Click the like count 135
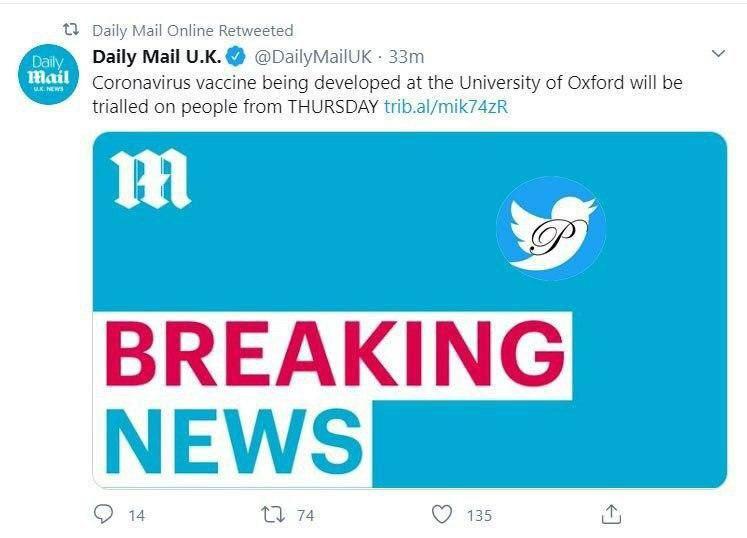747x538 pixels. click(479, 515)
